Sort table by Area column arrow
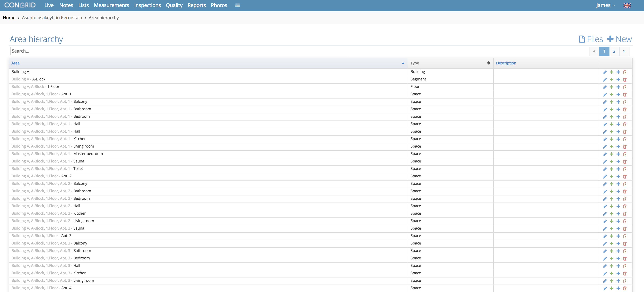 [403, 63]
